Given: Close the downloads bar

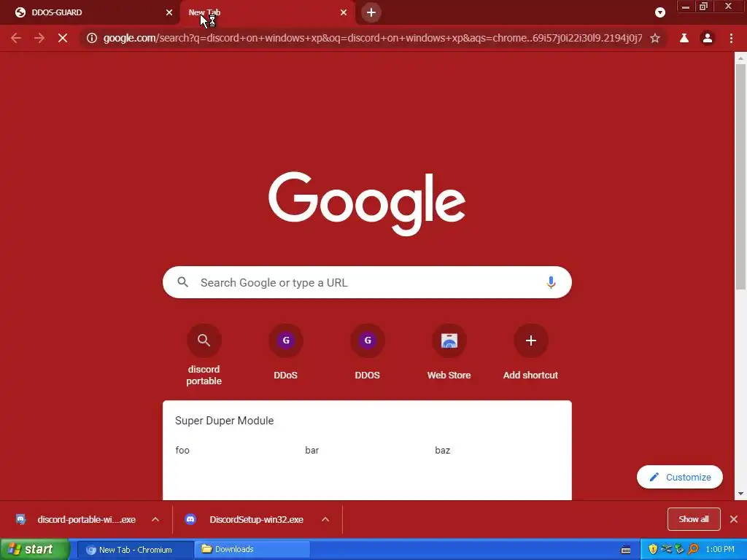Looking at the screenshot, I should (x=734, y=519).
